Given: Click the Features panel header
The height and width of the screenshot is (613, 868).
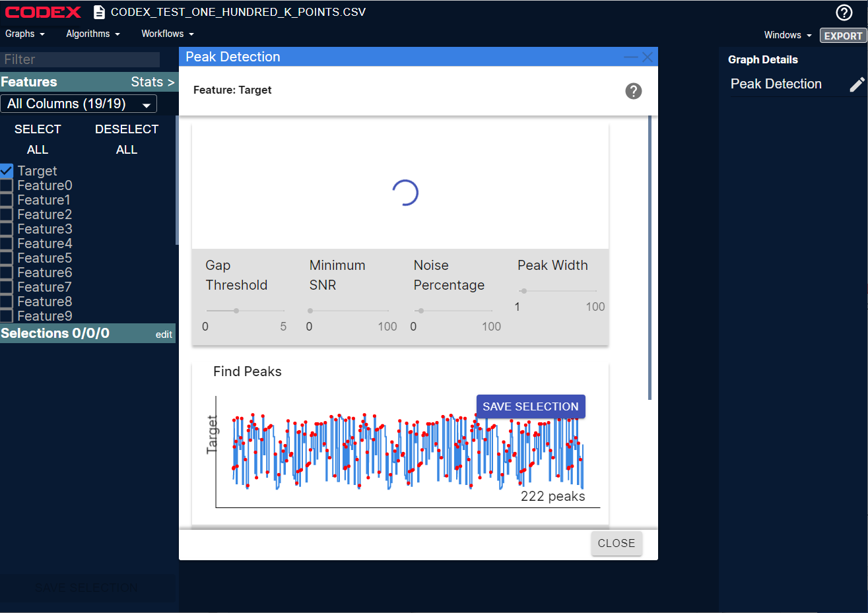Looking at the screenshot, I should [88, 82].
